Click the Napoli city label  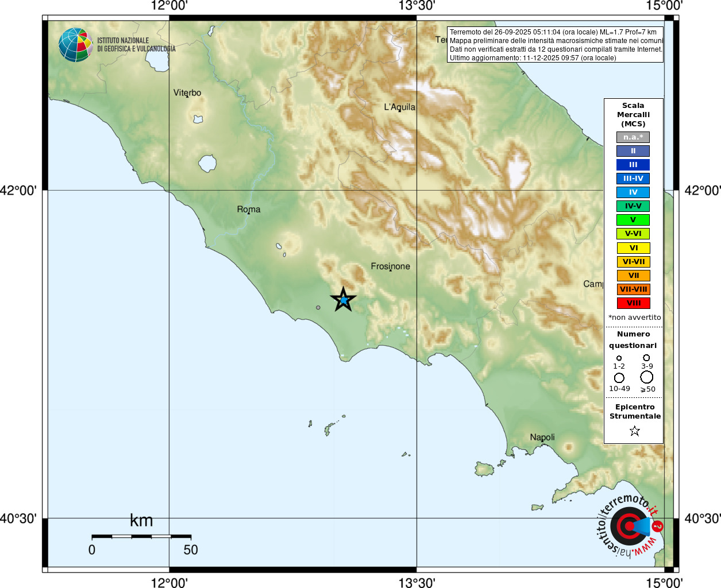[542, 437]
